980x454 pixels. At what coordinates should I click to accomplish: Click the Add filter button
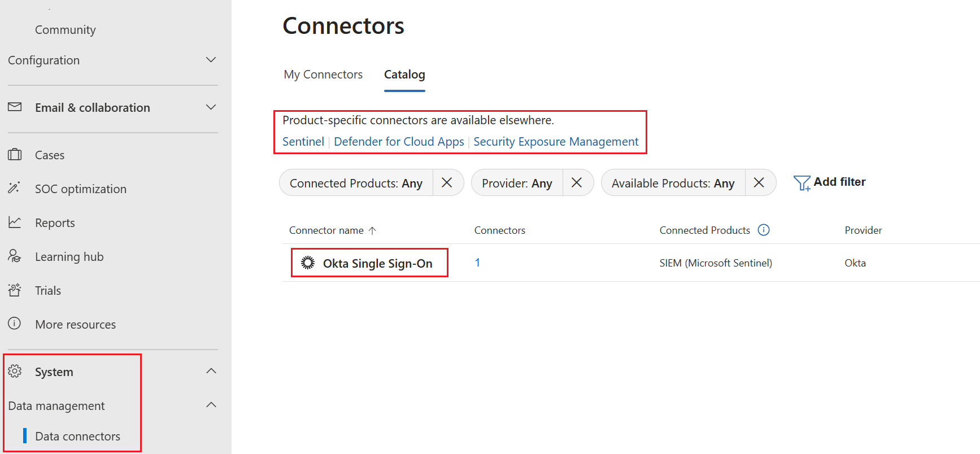tap(830, 182)
